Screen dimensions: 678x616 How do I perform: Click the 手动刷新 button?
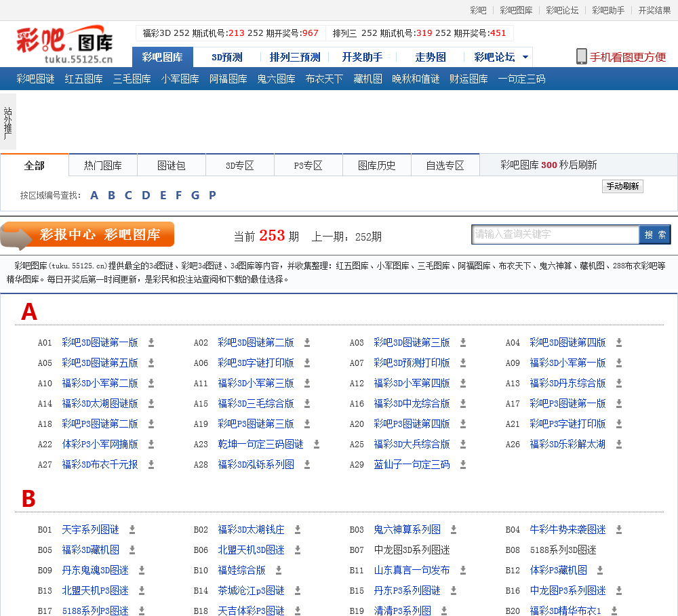[622, 186]
